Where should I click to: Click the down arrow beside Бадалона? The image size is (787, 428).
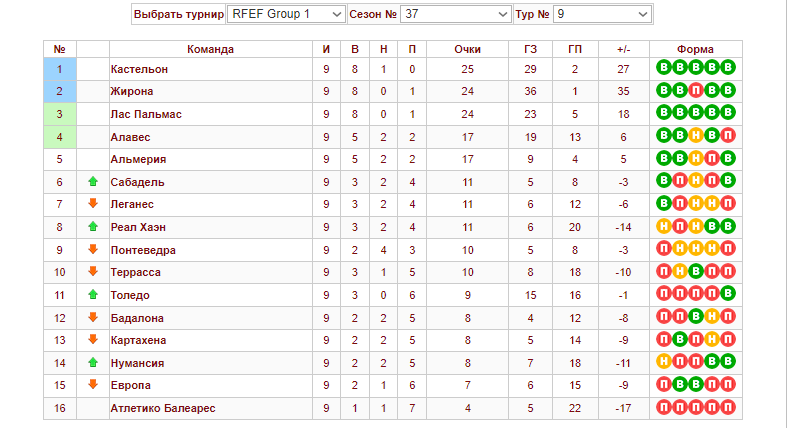93,318
